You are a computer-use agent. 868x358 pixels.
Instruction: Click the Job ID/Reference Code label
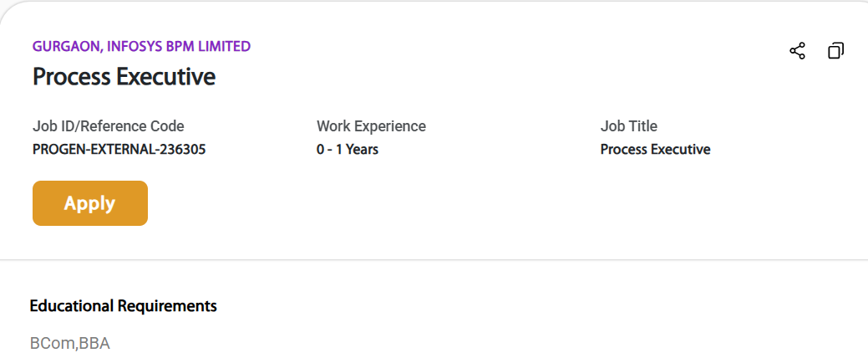point(108,126)
